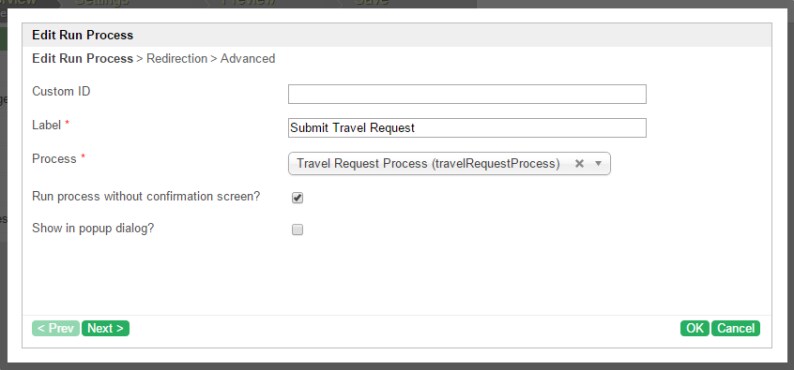794x370 pixels.
Task: Dismiss the dialog with Cancel
Action: coord(736,328)
